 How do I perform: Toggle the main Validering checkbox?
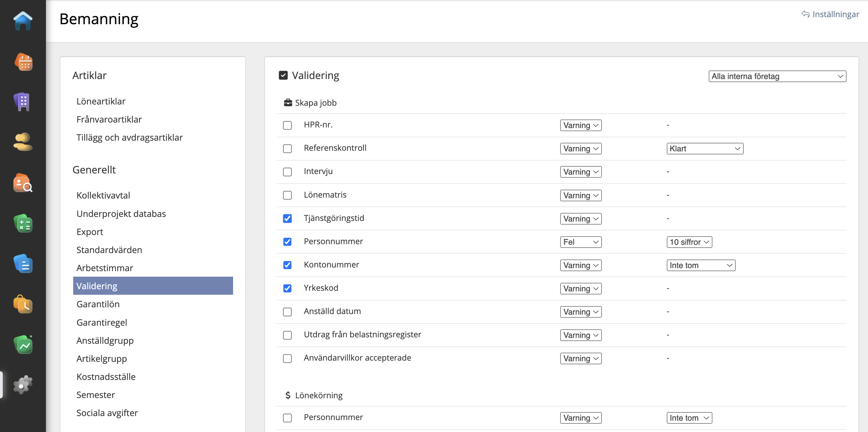coord(283,75)
